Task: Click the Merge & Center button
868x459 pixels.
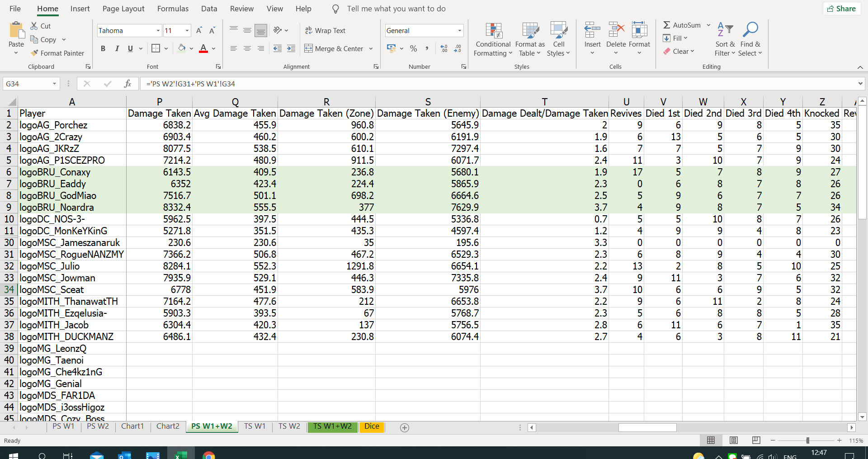Action: (334, 48)
